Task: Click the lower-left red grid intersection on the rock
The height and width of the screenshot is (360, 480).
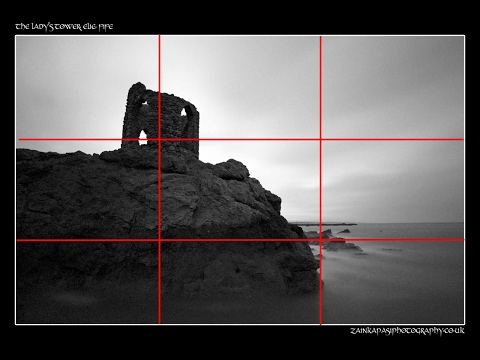Action: tap(159, 240)
